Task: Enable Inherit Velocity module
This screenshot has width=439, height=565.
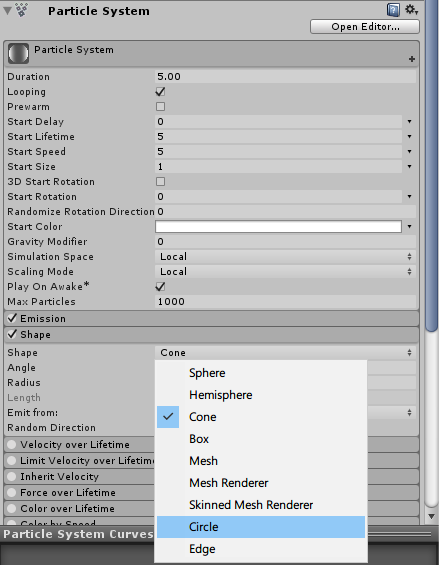Action: click(12, 476)
